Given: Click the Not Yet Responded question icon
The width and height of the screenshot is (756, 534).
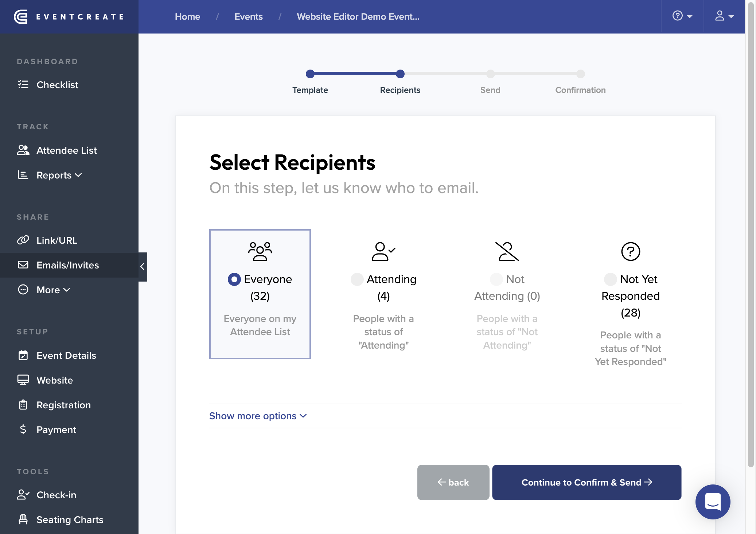Looking at the screenshot, I should 631,251.
